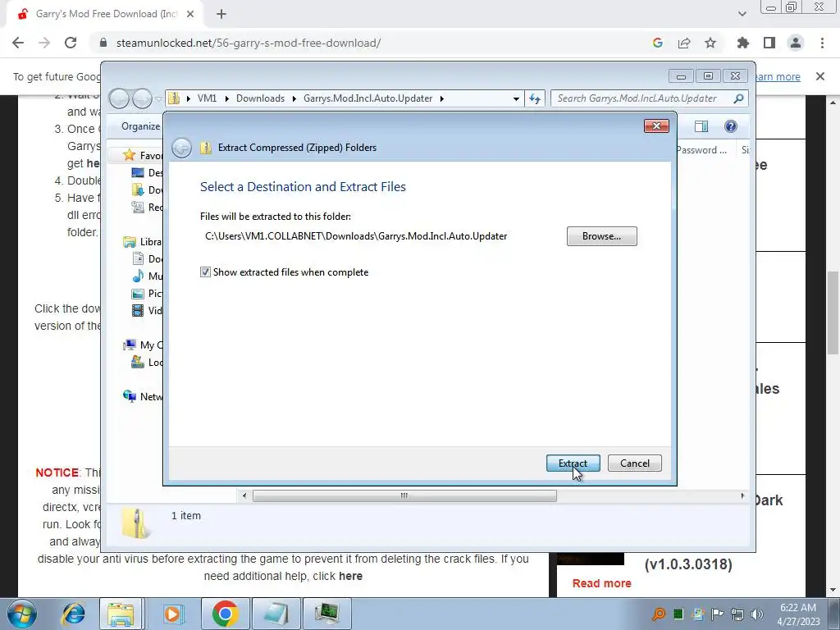Open Chrome three-dot menu
Screen dimensions: 840x630
coord(822,43)
